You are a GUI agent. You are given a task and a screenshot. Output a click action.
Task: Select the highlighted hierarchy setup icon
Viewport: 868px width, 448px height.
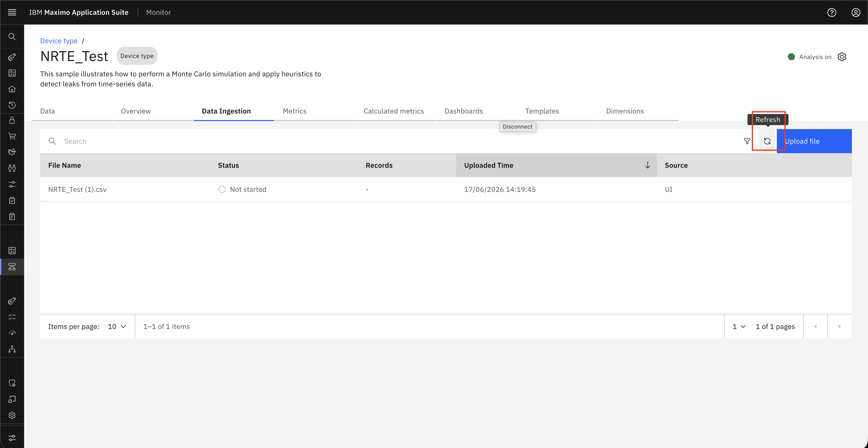(x=12, y=267)
